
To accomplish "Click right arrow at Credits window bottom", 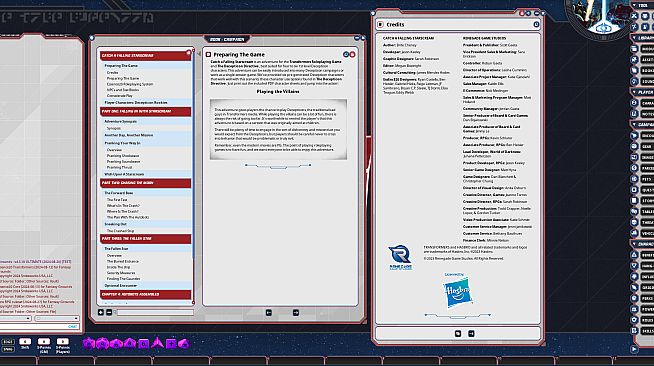I will (x=471, y=333).
